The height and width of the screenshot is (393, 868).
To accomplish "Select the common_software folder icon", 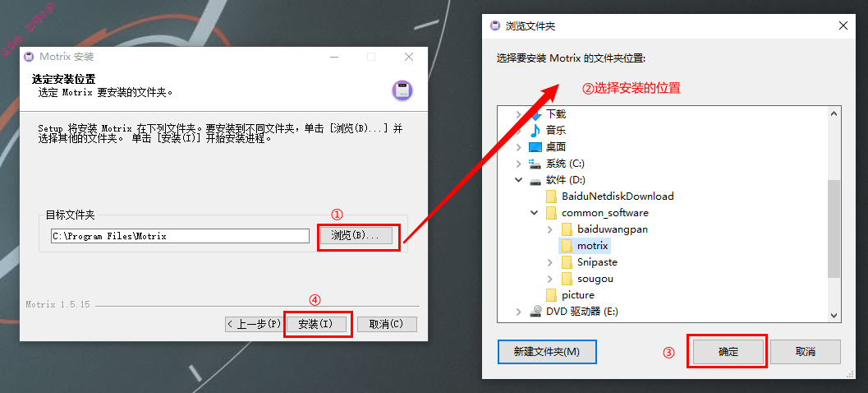I will click(x=551, y=213).
